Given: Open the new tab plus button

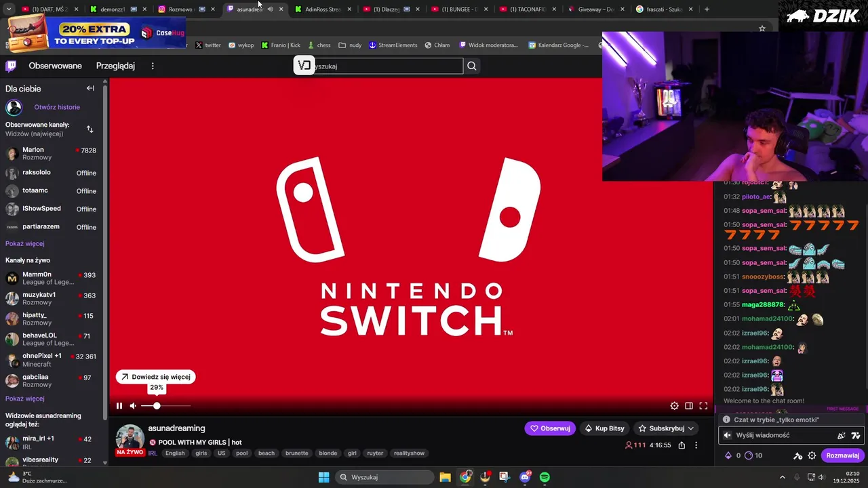Looking at the screenshot, I should click(x=707, y=9).
